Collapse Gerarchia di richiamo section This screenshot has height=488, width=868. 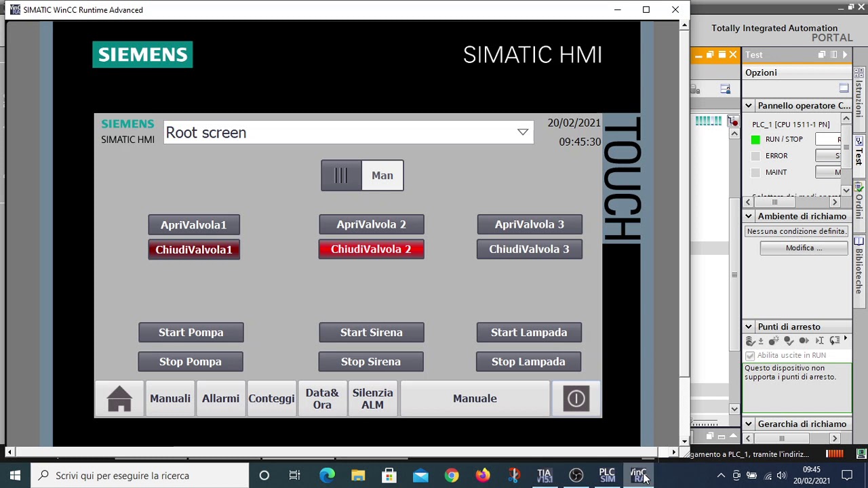[749, 424]
